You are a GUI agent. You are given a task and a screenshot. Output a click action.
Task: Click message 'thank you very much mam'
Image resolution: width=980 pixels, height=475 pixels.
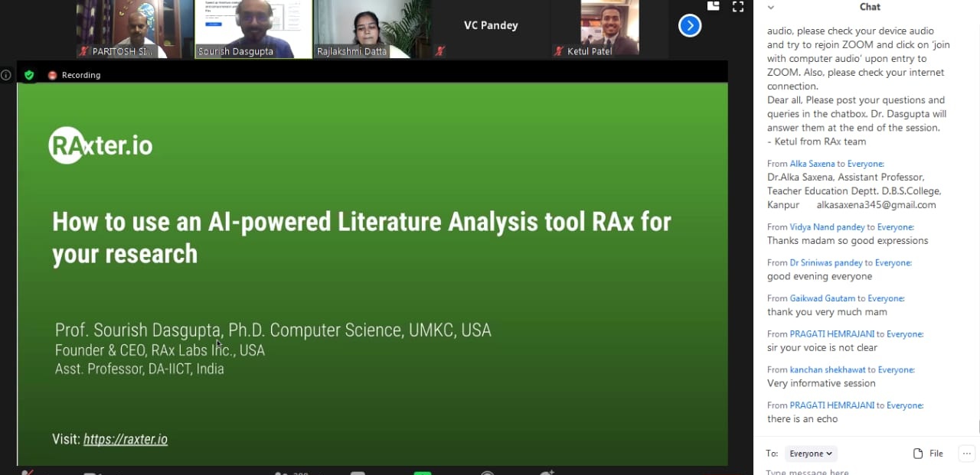point(827,312)
